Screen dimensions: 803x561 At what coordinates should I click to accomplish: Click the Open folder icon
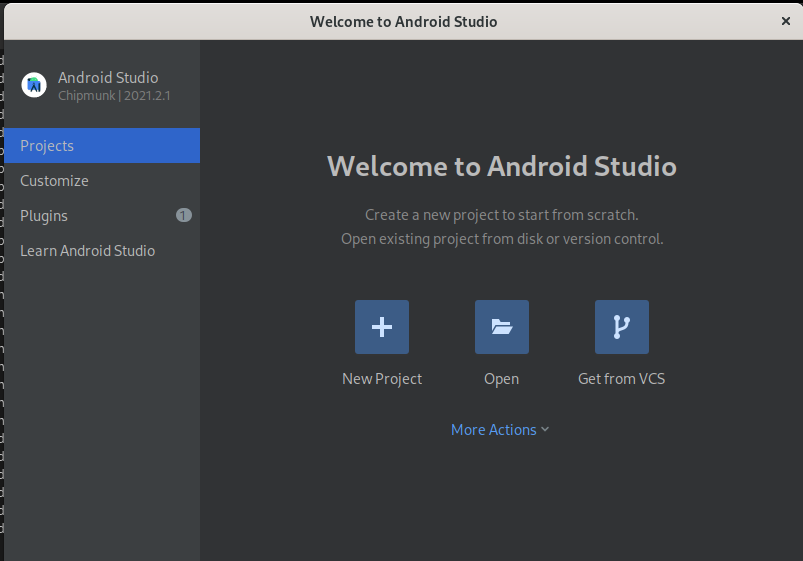(501, 327)
